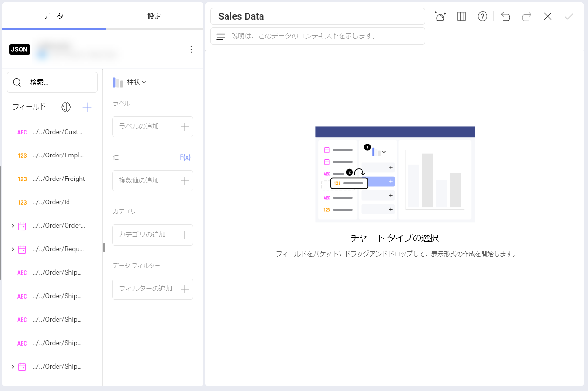Click the description text field
Screen dimensions: 588x391
[317, 36]
